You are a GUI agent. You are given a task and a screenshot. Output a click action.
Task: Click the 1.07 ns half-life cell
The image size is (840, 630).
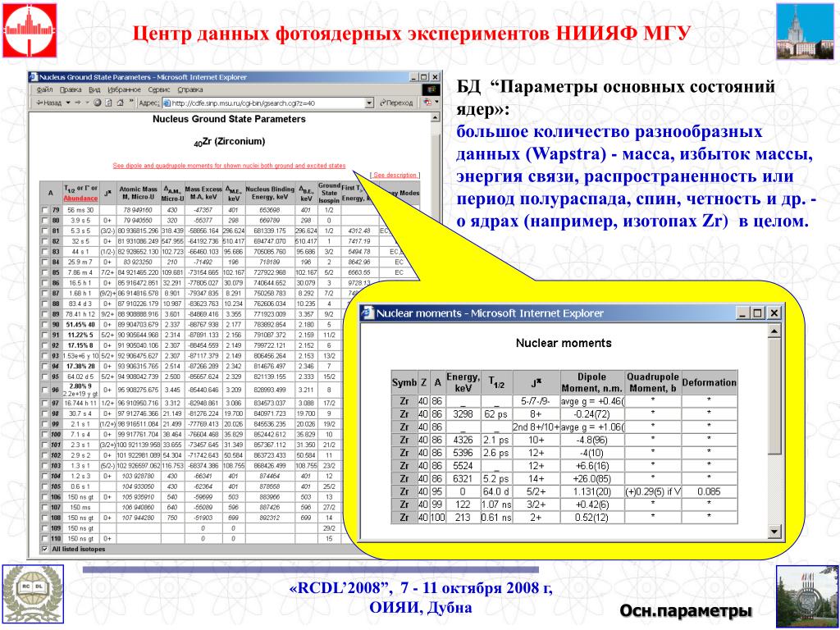[496, 504]
